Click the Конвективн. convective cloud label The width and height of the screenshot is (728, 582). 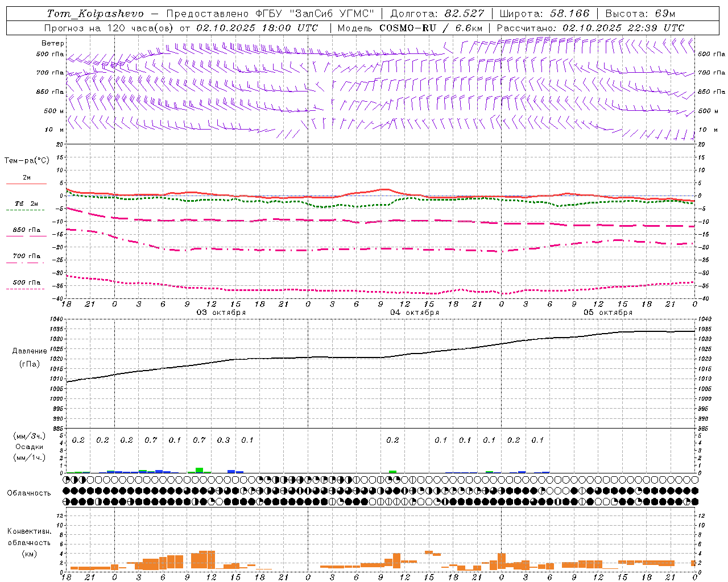(30, 531)
